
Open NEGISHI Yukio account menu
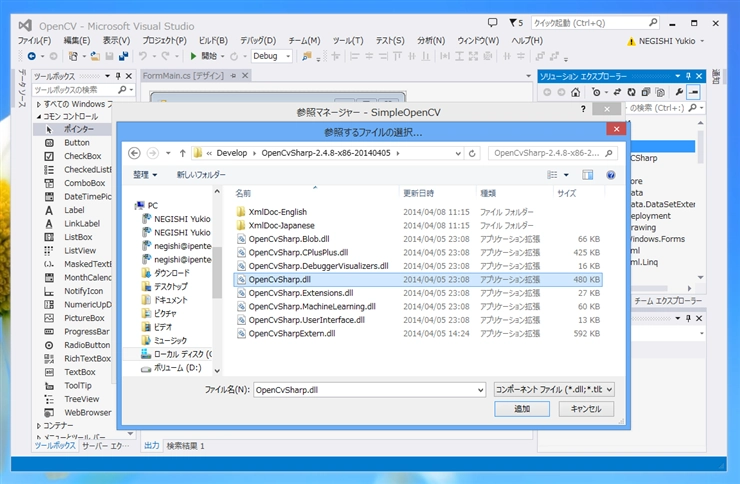(x=665, y=41)
